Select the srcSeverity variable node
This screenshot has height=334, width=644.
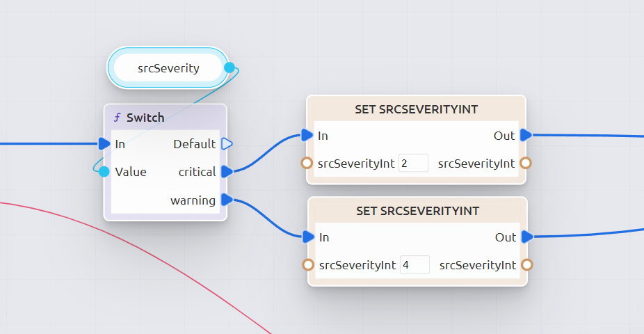[168, 68]
